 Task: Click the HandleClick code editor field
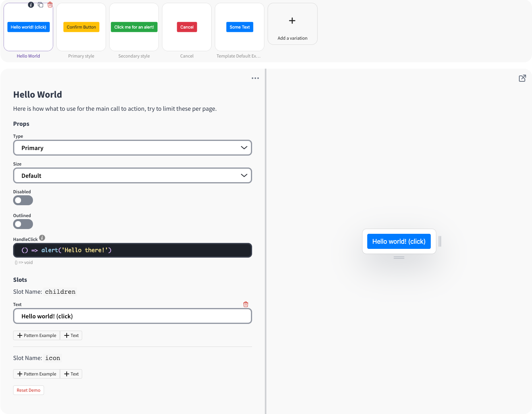click(133, 250)
